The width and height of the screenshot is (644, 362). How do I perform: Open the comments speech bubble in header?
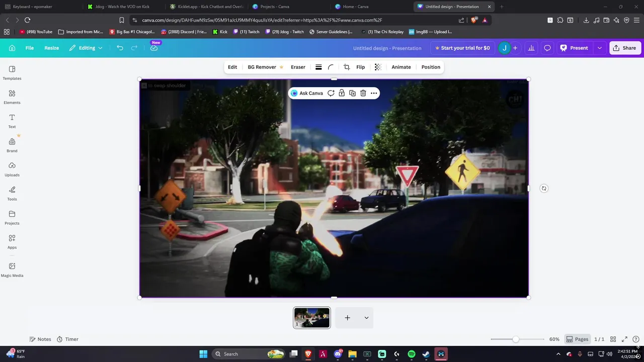tap(547, 48)
